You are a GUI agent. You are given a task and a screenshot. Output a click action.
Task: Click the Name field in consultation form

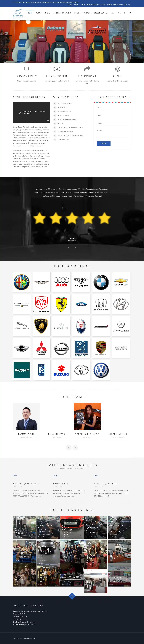pos(112,107)
